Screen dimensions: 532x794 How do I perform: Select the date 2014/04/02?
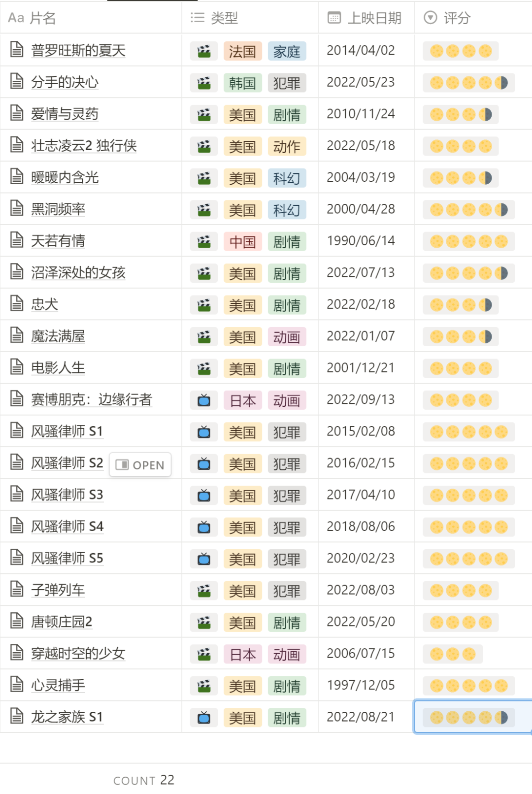[x=361, y=50]
